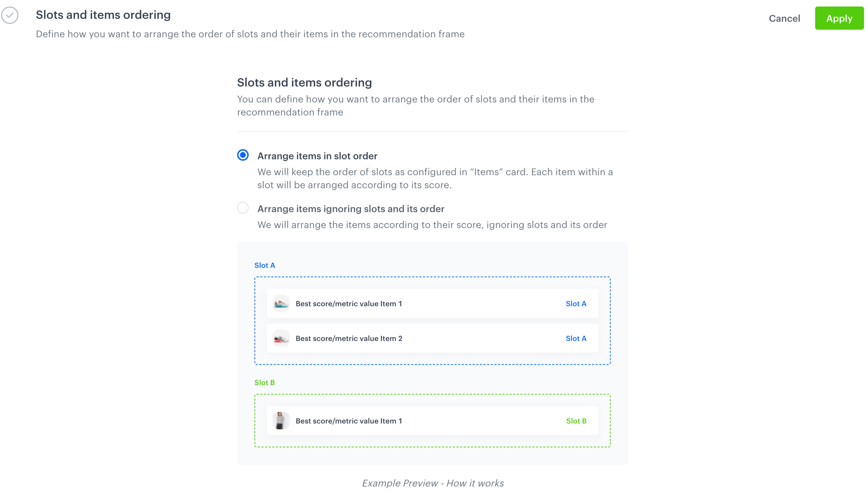Click the red sneaker thumbnail for Item 2
The image size is (868, 493).
[281, 338]
